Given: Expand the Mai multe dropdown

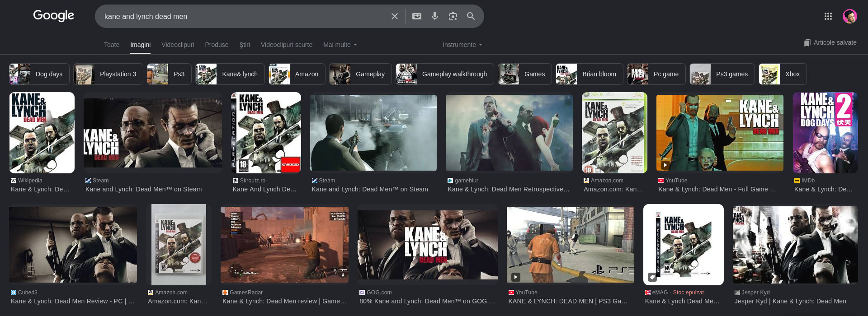Looking at the screenshot, I should pyautogui.click(x=340, y=45).
